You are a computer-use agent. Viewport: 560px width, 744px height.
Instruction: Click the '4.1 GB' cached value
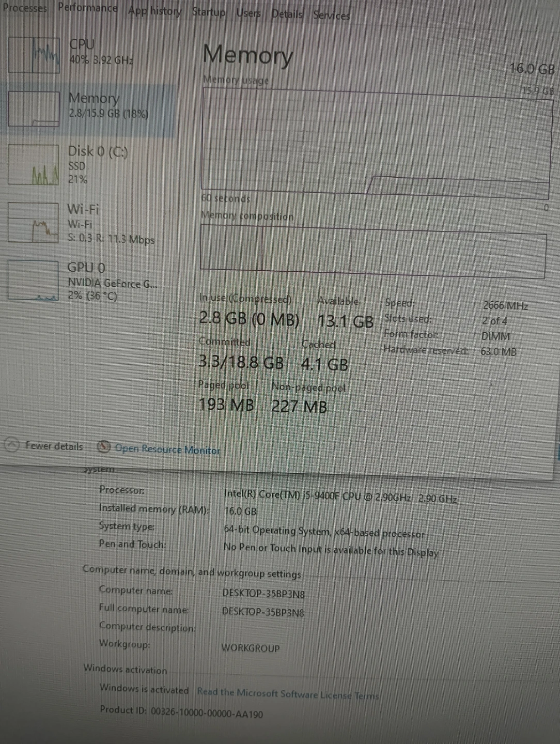coord(324,364)
